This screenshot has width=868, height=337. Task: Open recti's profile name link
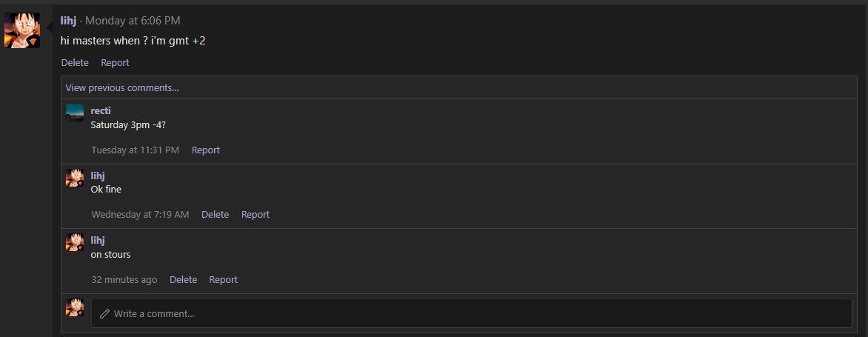click(101, 110)
